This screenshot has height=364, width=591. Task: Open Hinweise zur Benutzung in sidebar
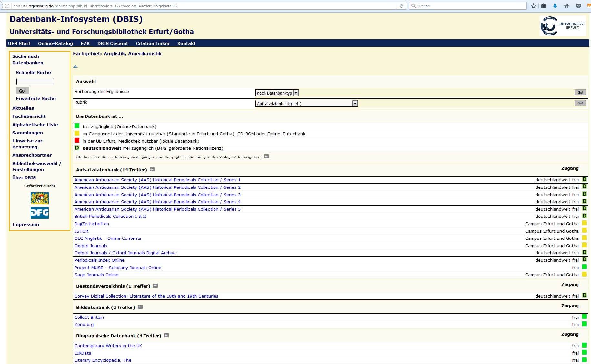27,144
